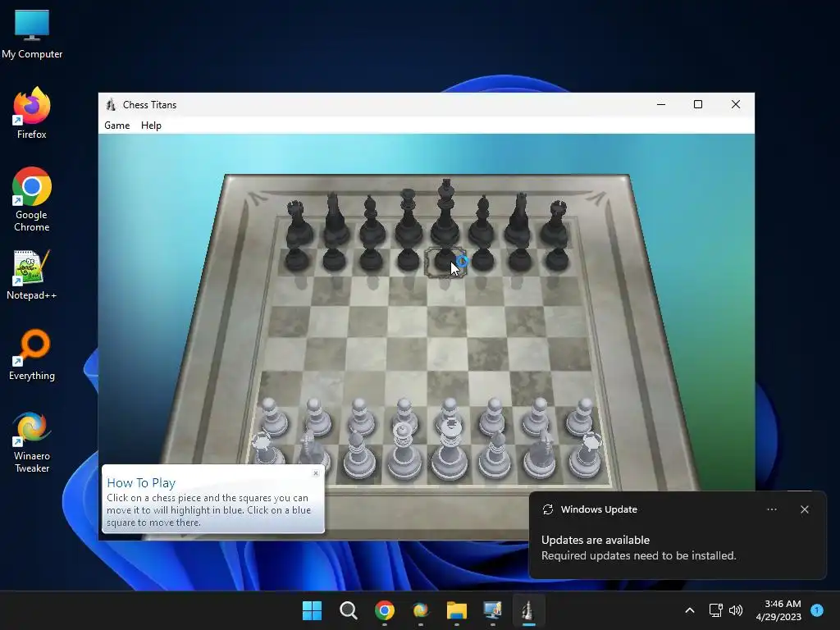This screenshot has width=840, height=630.
Task: Minimize the Chess Titans window
Action: point(661,104)
